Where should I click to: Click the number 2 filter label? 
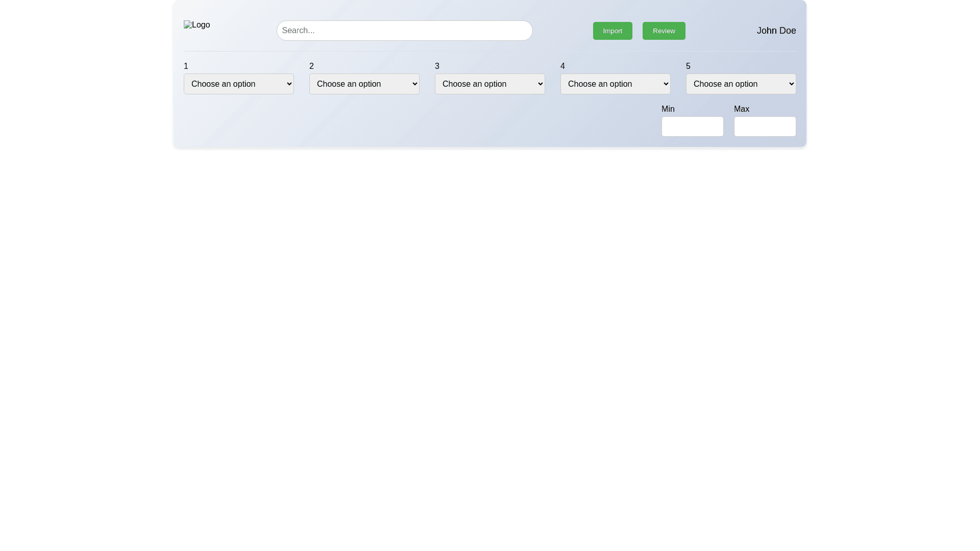[x=311, y=66]
